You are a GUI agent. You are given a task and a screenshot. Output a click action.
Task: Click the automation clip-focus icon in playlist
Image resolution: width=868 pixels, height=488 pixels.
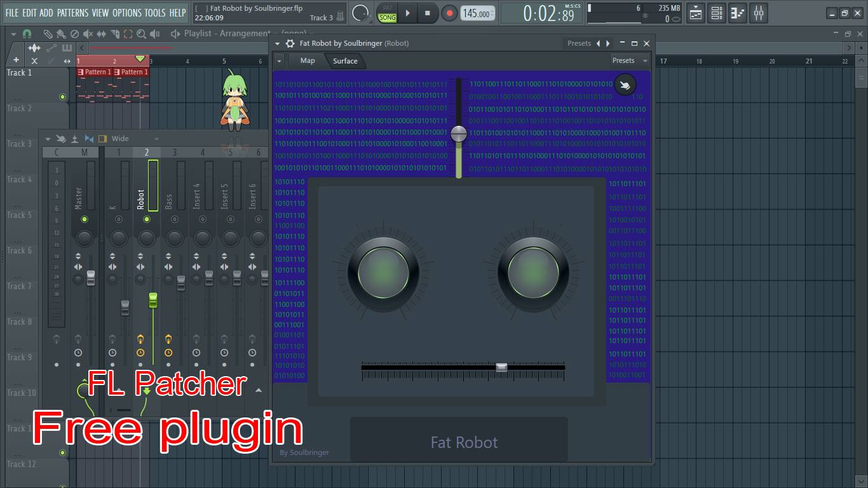point(51,48)
